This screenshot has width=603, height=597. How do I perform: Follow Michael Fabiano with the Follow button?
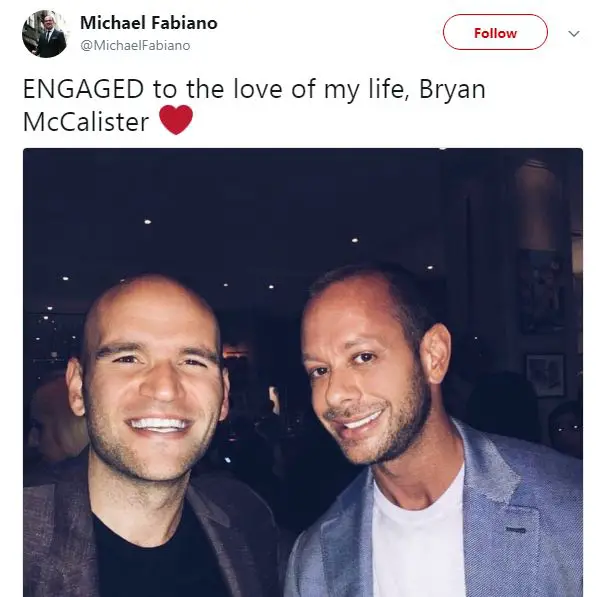tap(495, 32)
